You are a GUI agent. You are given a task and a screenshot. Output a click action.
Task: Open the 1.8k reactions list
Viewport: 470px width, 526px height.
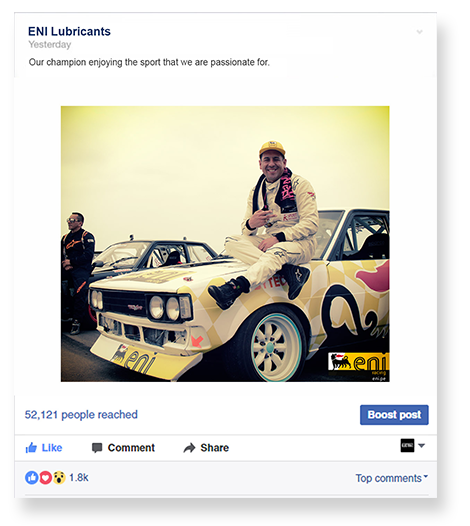click(x=79, y=477)
